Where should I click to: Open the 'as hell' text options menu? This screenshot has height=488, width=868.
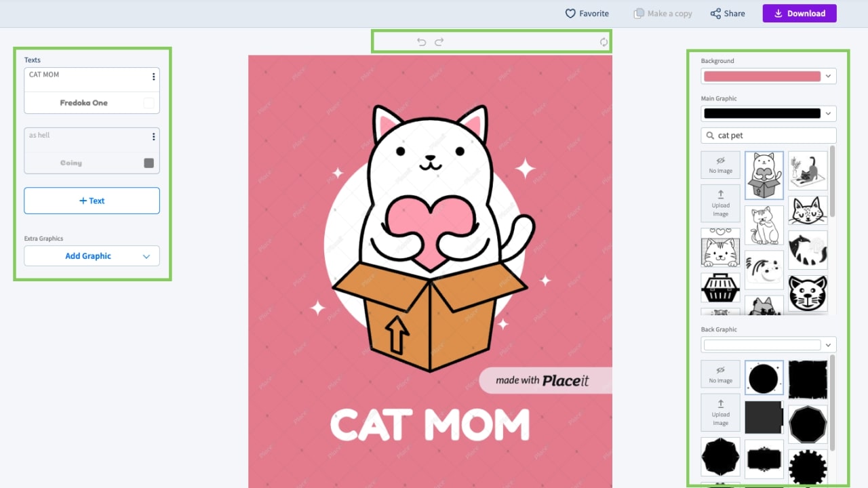[154, 137]
